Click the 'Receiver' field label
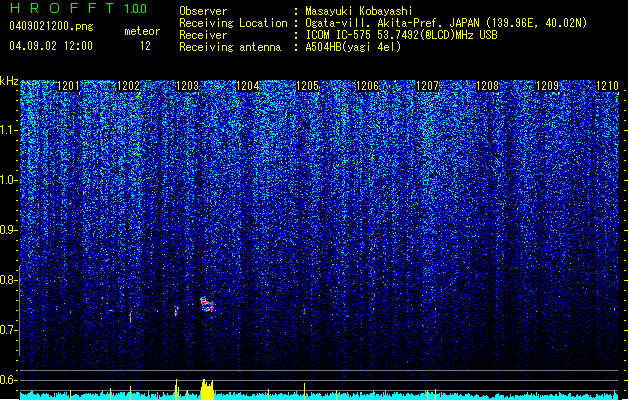Screen dimensions: 629x400 point(203,35)
